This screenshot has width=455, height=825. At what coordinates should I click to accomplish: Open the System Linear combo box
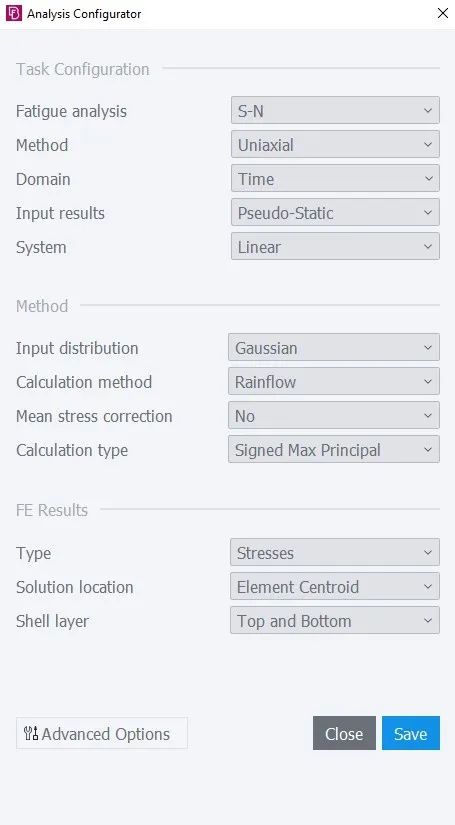point(335,247)
